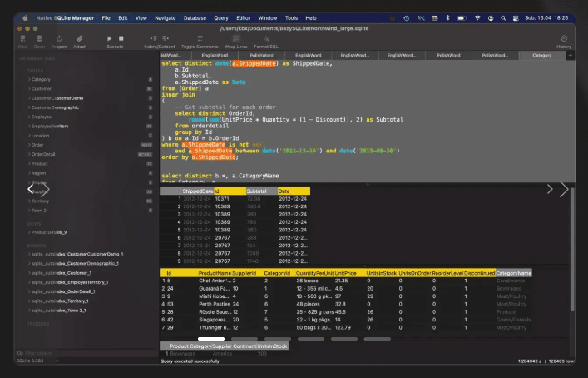Open the Tools menu
588x378 pixels.
point(291,18)
